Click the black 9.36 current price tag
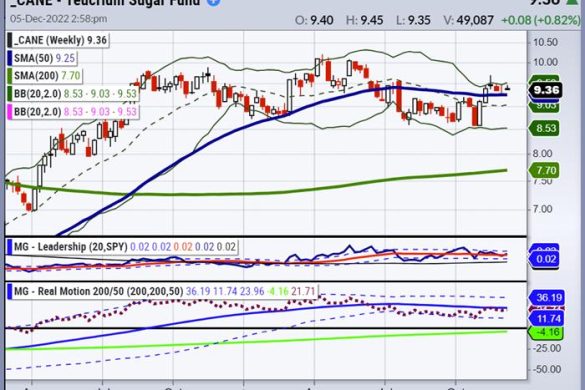This screenshot has width=585, height=390. coord(545,90)
